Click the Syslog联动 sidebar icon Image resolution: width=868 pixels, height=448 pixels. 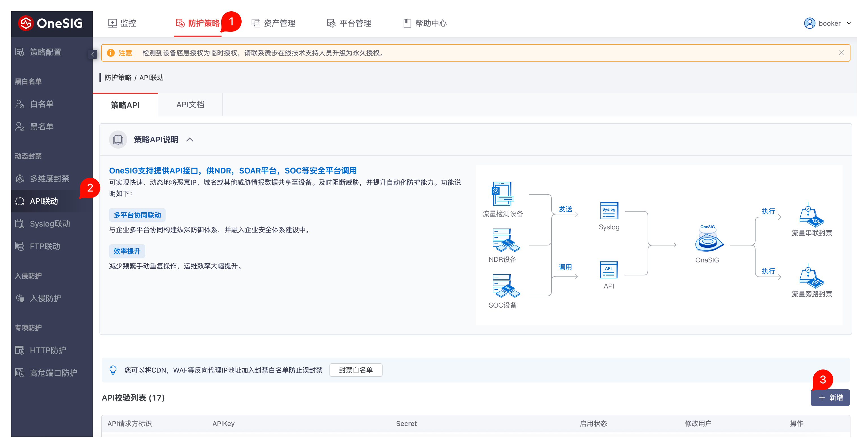pos(19,223)
